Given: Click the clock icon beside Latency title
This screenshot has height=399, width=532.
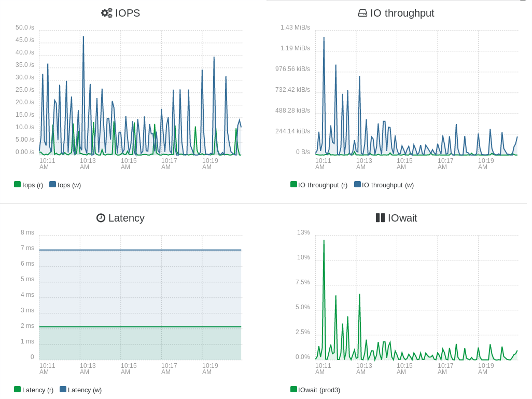Looking at the screenshot, I should [x=101, y=218].
